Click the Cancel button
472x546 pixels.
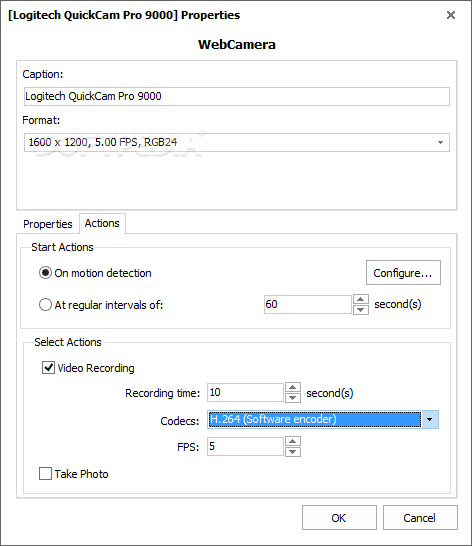point(420,518)
